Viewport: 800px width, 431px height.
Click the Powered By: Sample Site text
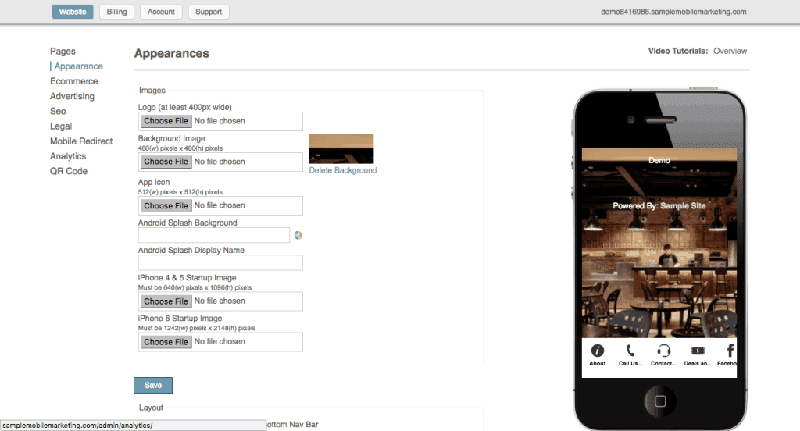point(659,206)
